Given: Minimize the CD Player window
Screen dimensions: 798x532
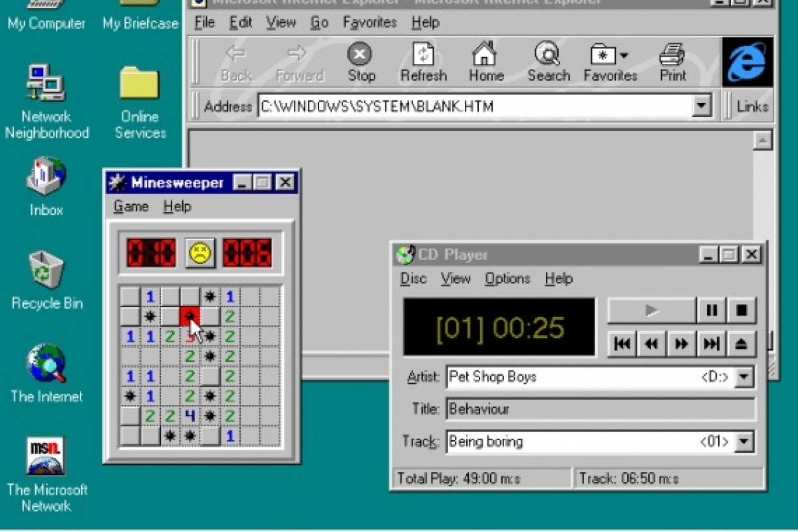Looking at the screenshot, I should click(x=709, y=254).
